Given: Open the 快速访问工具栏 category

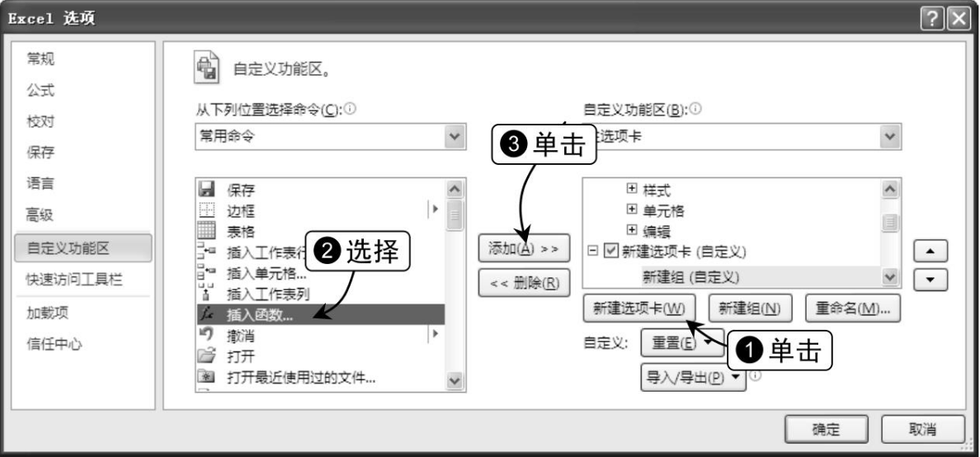Looking at the screenshot, I should [73, 280].
